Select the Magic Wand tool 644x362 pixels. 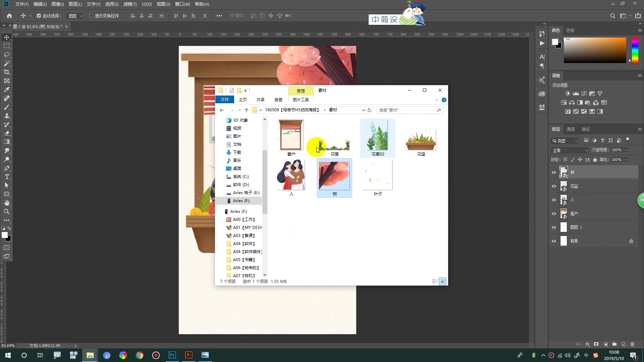(x=7, y=63)
